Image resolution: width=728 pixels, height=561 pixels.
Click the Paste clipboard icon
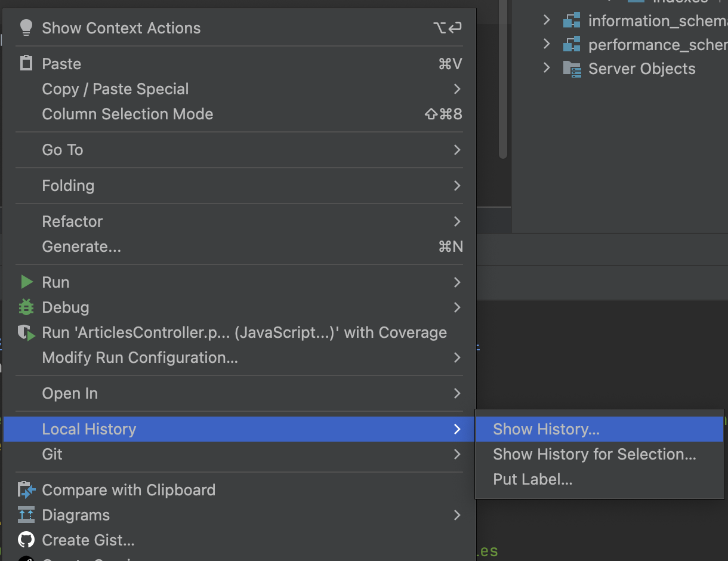(26, 63)
